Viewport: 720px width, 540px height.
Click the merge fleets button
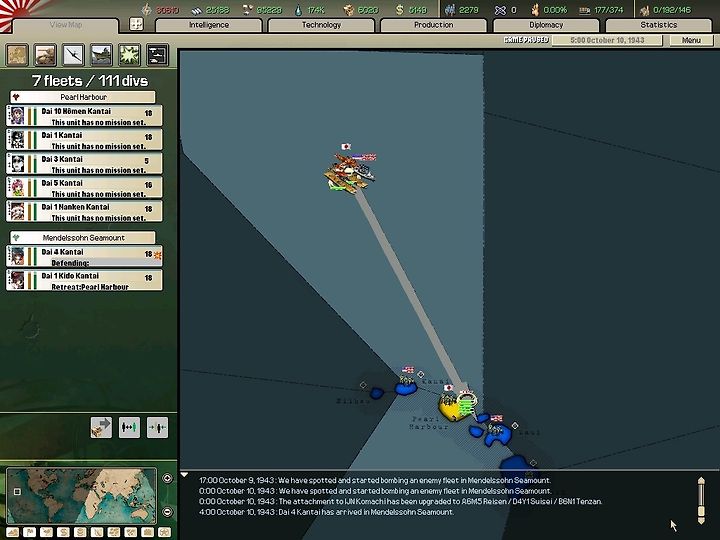pos(158,428)
